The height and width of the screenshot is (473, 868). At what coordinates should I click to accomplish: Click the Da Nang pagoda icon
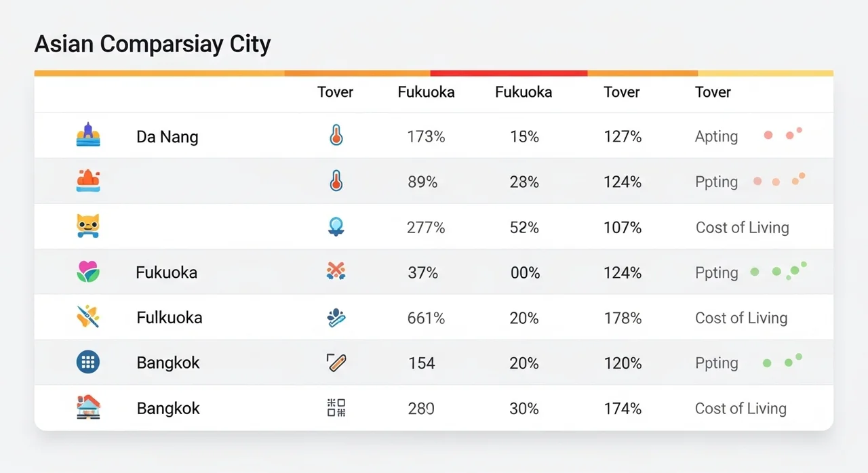[x=88, y=135]
